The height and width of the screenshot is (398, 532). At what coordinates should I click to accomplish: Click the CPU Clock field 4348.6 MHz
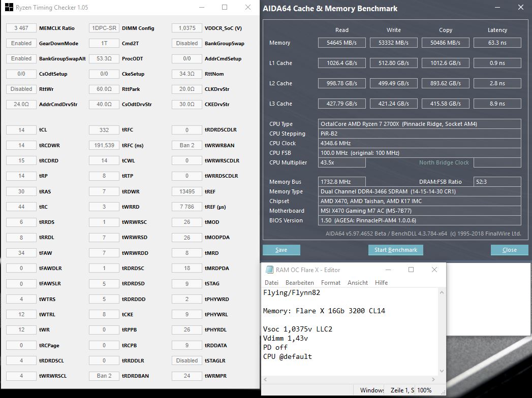(x=419, y=143)
